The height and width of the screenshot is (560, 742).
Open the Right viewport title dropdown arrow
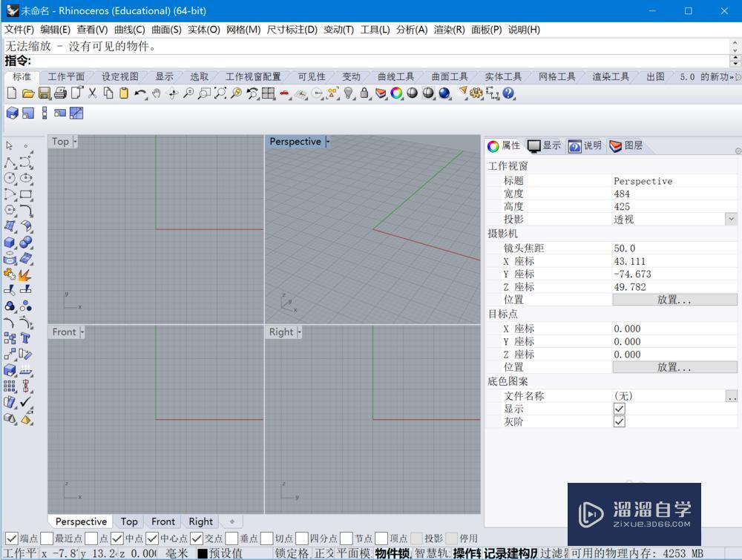299,332
